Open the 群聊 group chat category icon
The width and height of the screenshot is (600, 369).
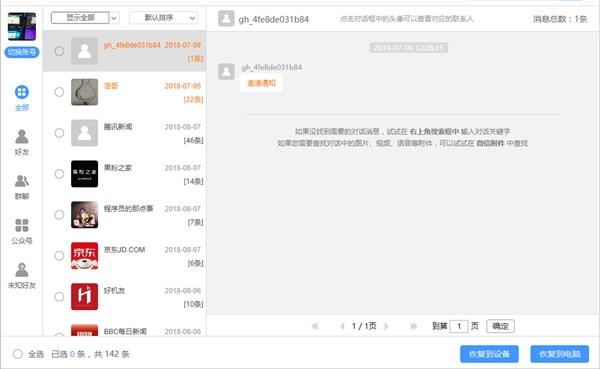click(x=22, y=181)
